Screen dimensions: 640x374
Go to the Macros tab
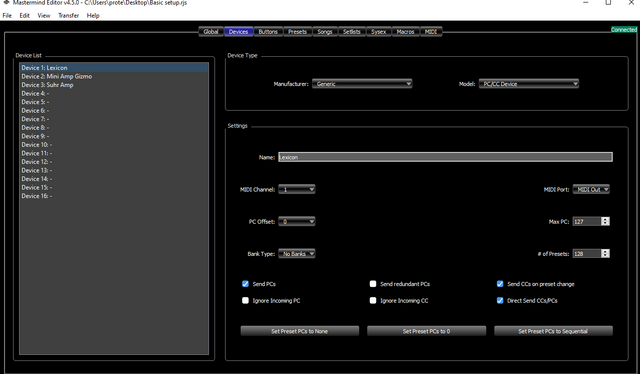tap(405, 31)
